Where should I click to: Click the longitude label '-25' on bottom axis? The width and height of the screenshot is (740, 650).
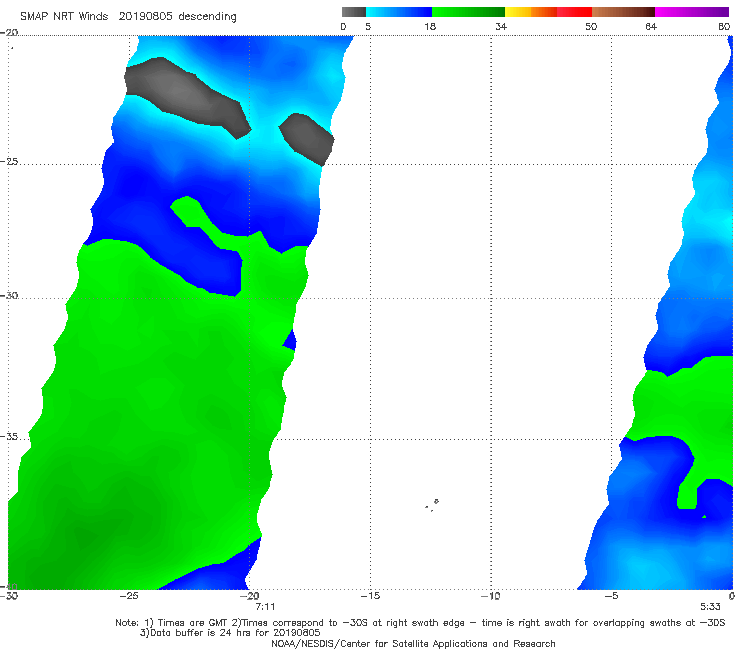129,596
